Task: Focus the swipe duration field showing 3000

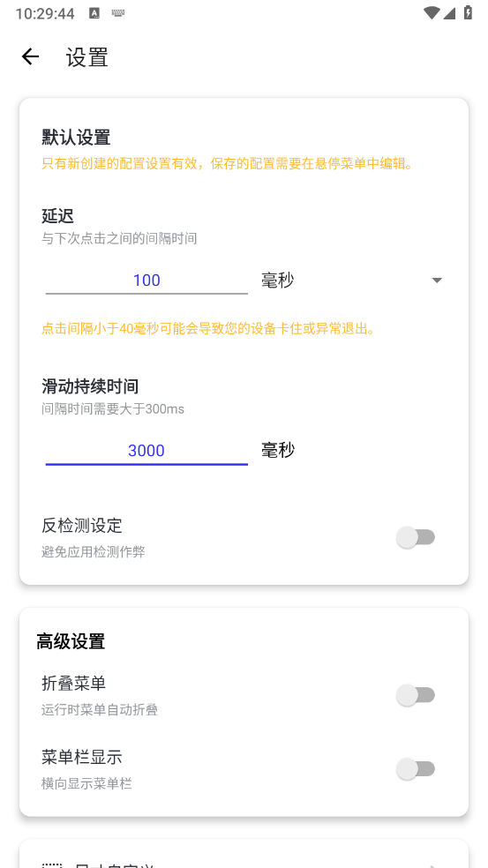Action: (146, 451)
